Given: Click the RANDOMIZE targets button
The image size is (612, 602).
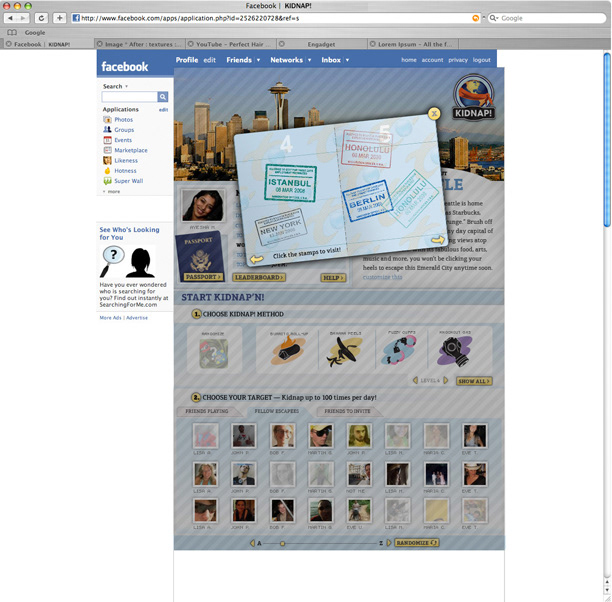Looking at the screenshot, I should pyautogui.click(x=417, y=543).
